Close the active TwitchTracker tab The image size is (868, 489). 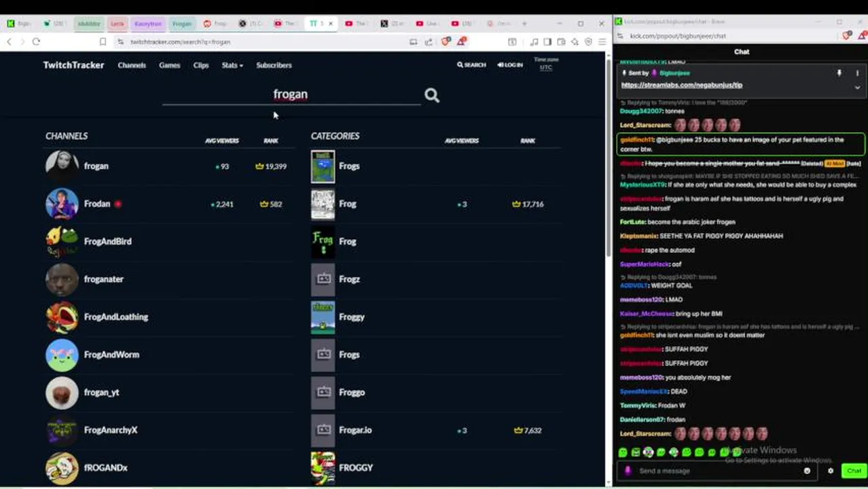tap(331, 23)
